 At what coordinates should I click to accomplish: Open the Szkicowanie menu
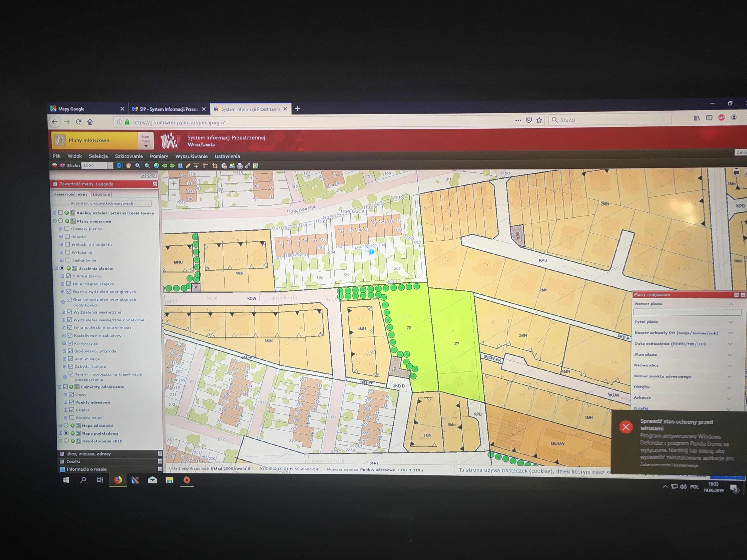point(129,156)
